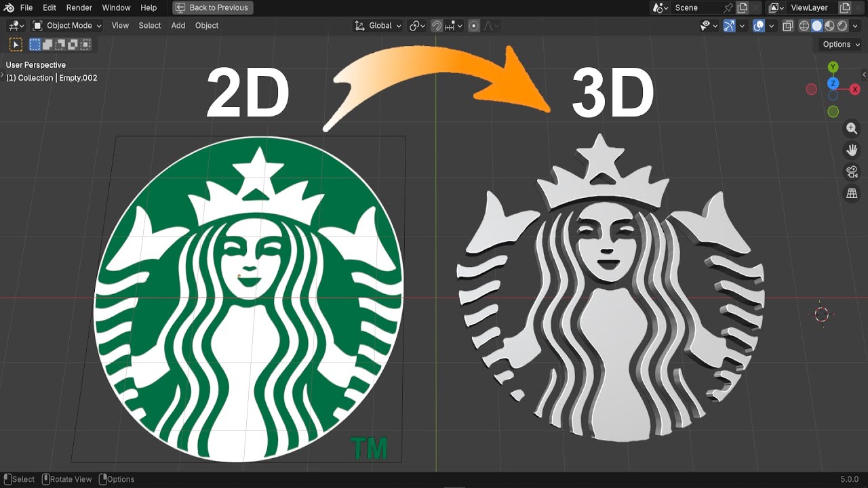Image resolution: width=868 pixels, height=488 pixels.
Task: Expand the sidebar with the arrow tab
Action: (864, 74)
